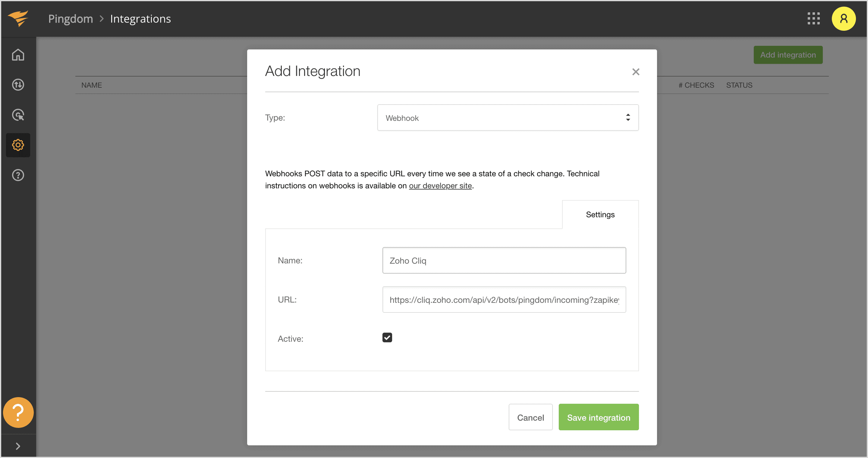The width and height of the screenshot is (868, 458).
Task: Open the Home sidebar icon
Action: 18,55
